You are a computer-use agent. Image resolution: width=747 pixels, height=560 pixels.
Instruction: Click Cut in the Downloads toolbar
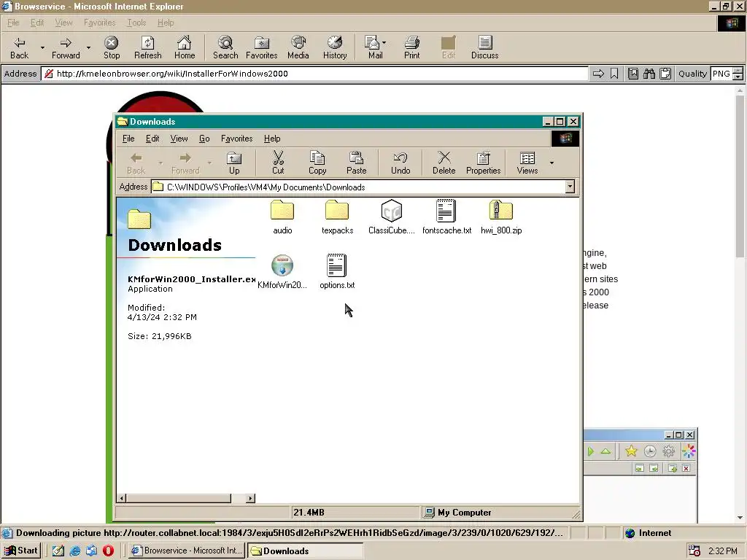[x=278, y=163]
